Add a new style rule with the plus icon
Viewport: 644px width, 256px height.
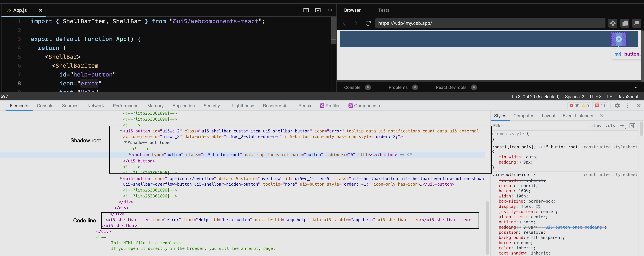[622, 126]
